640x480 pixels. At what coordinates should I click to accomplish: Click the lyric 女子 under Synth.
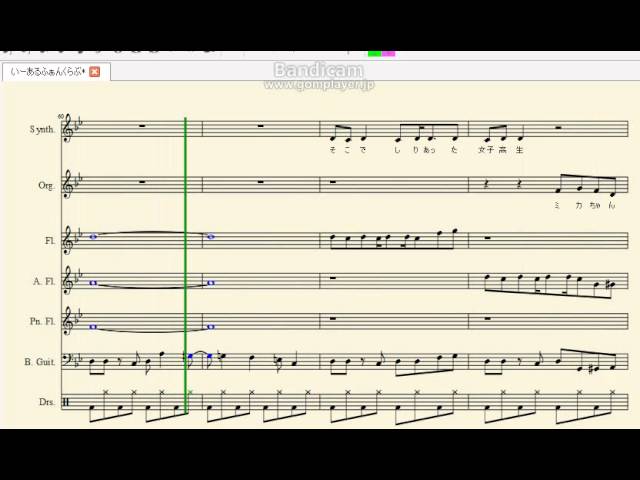coord(486,150)
